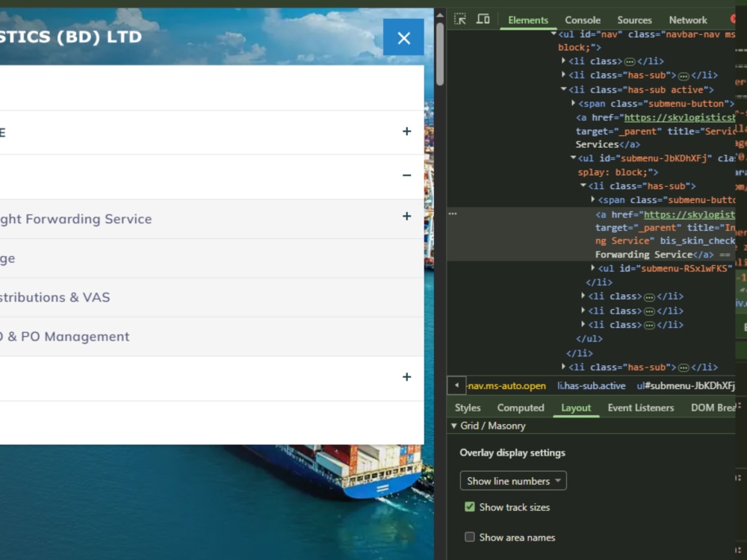Expand the ul id="submenu-RSxlwFKS" node
The width and height of the screenshot is (747, 560).
tap(593, 267)
